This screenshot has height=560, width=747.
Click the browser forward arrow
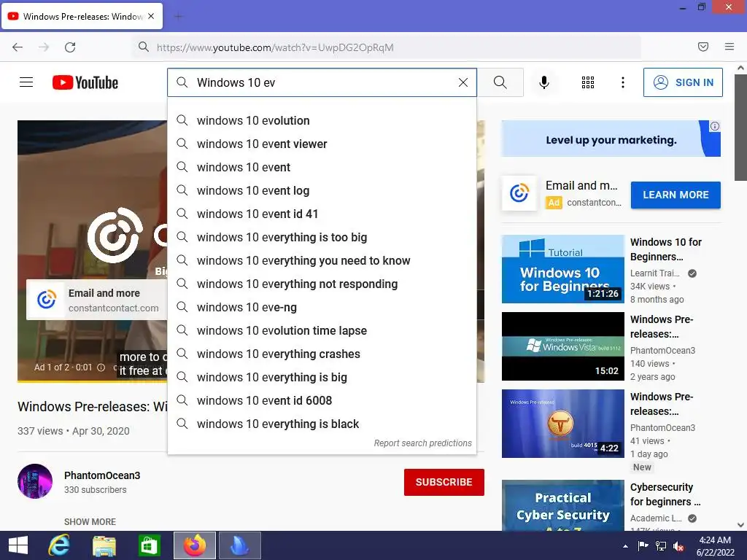(44, 47)
